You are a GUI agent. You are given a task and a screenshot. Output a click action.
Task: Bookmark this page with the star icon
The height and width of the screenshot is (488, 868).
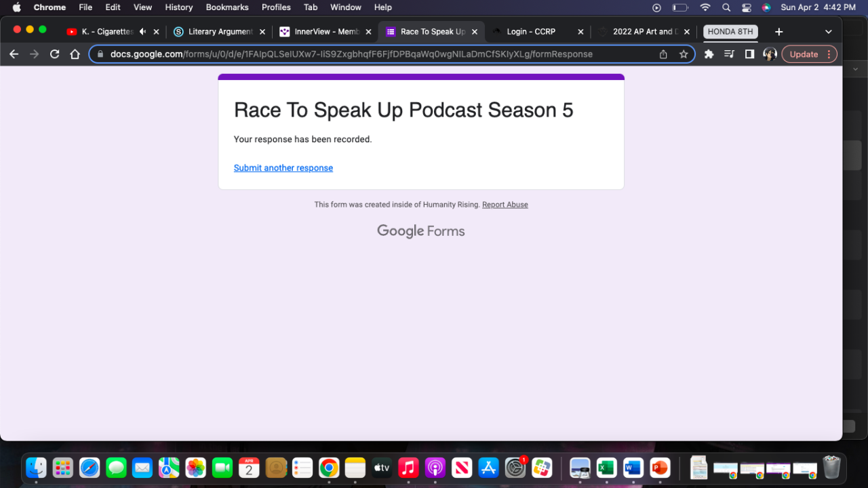tap(684, 54)
